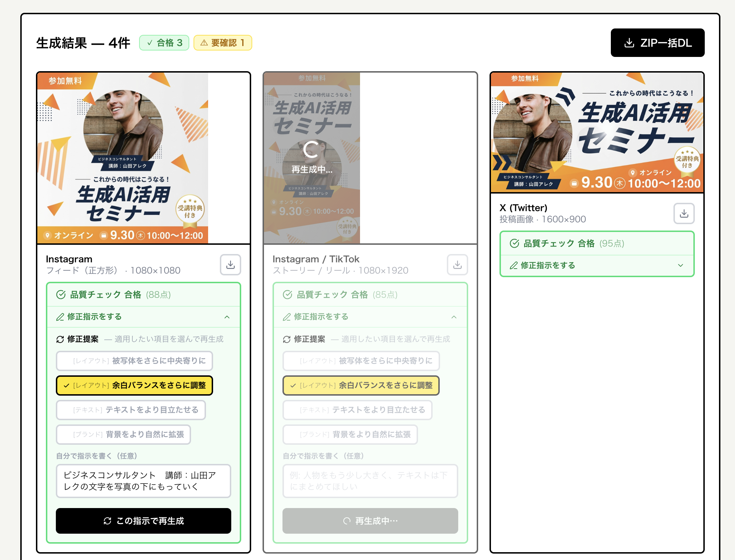The height and width of the screenshot is (560, 735).
Task: Download the Instagram/TikTok story image
Action: [x=457, y=265]
